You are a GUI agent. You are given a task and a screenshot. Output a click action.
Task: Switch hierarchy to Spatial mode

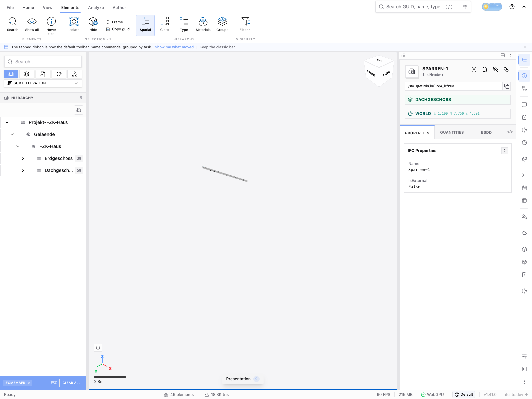point(145,25)
